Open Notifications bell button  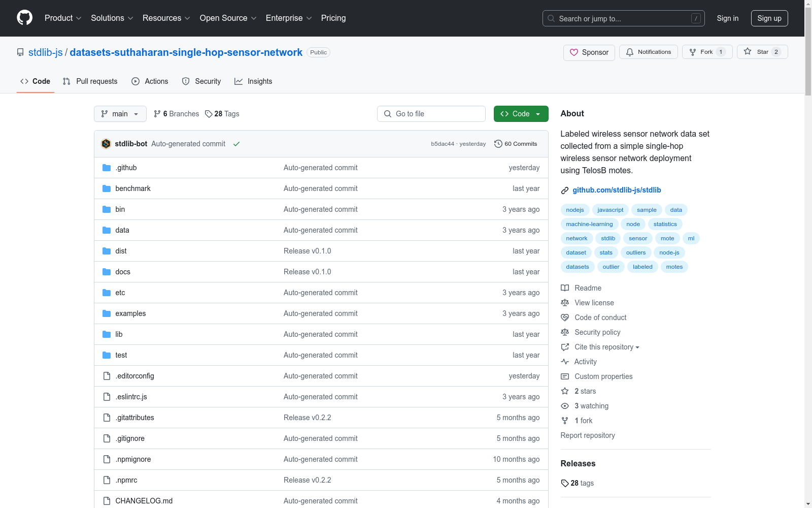coord(648,52)
